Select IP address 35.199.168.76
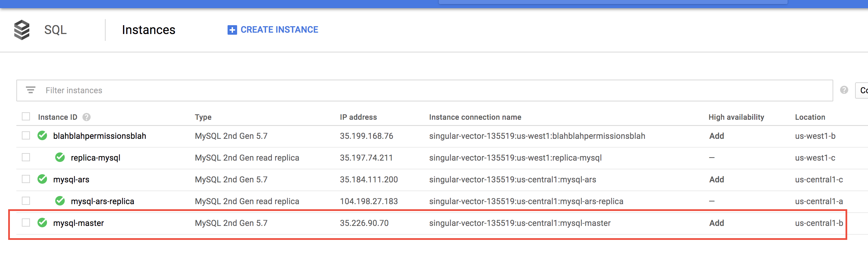 point(367,136)
